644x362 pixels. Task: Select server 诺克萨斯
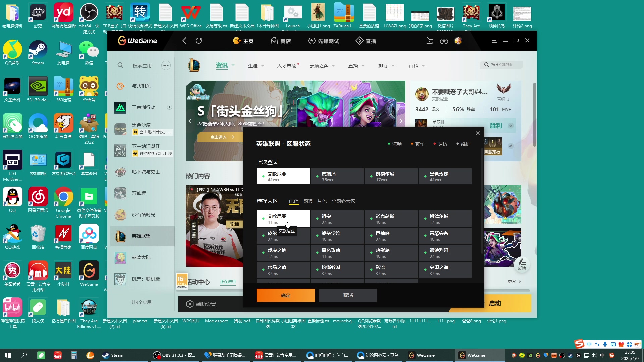pos(391,219)
